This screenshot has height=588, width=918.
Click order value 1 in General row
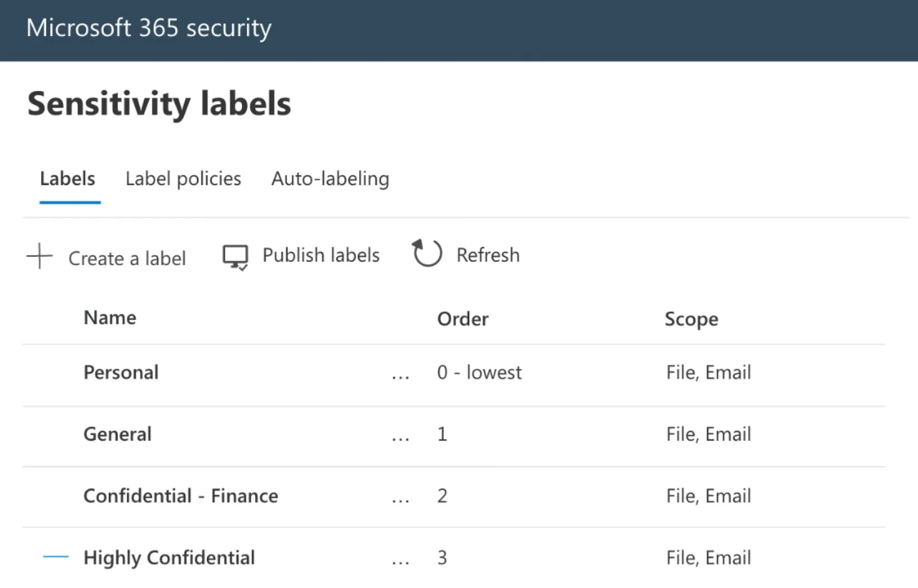click(442, 434)
